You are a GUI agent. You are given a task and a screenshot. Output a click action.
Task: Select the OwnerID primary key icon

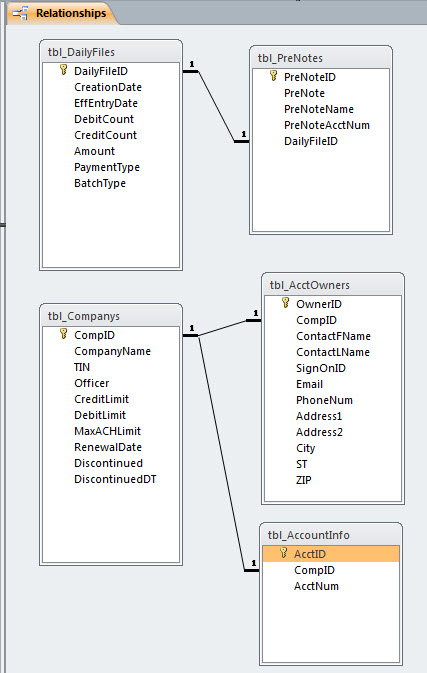point(285,303)
